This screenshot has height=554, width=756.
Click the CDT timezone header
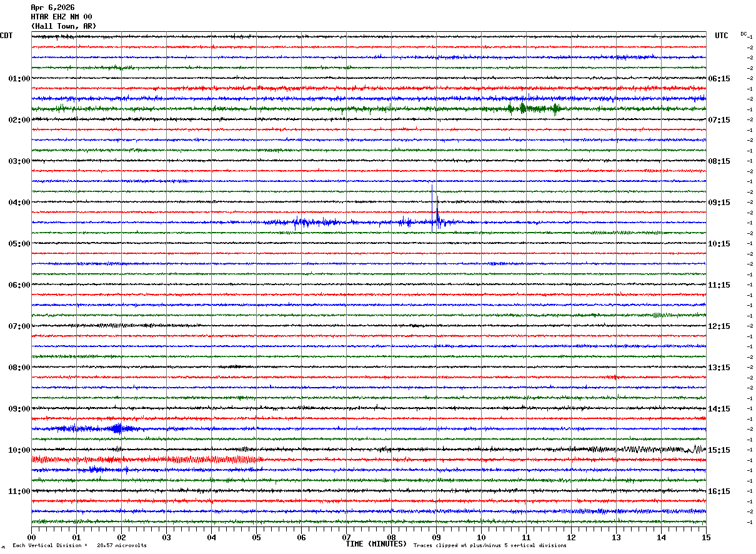coord(6,36)
